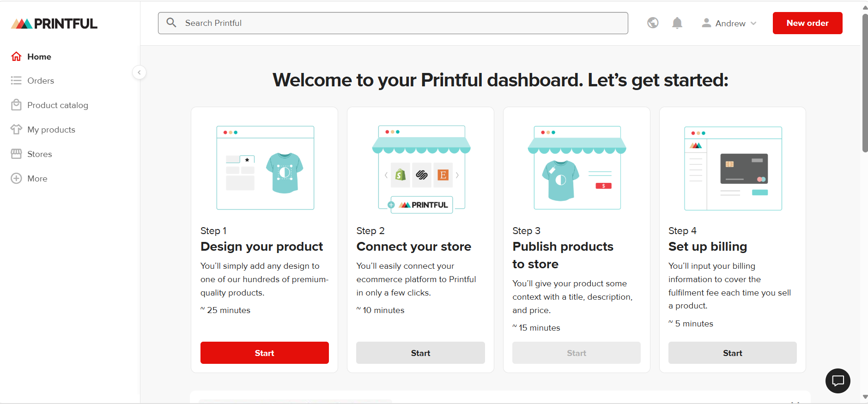Start the Design your product step
The image size is (868, 404).
point(265,353)
